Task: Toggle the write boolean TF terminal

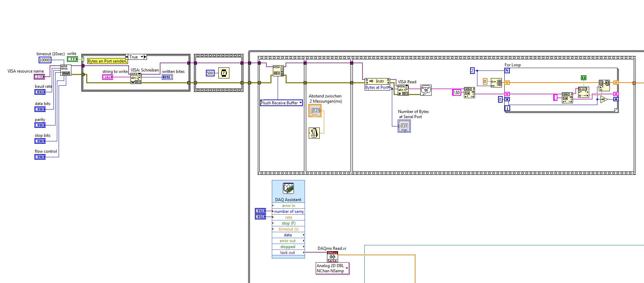Action: pyautogui.click(x=72, y=59)
